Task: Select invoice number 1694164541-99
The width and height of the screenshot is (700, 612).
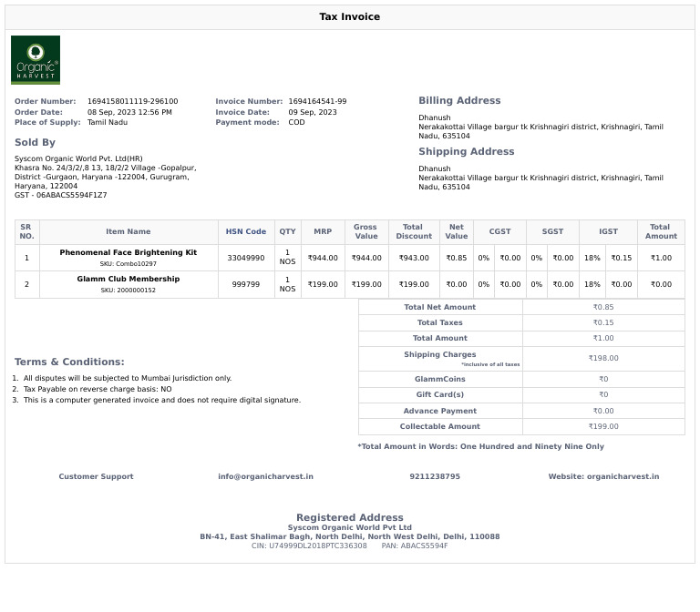Action: point(317,101)
